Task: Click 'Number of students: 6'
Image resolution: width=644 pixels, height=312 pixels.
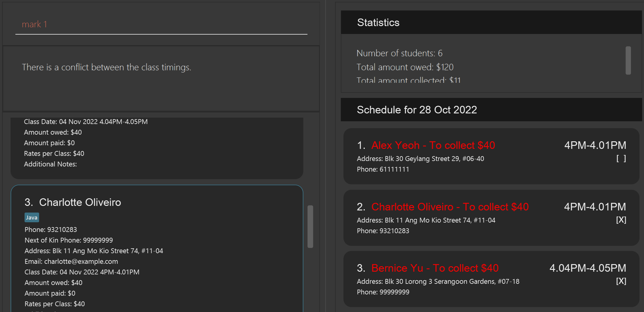Action: [x=399, y=53]
